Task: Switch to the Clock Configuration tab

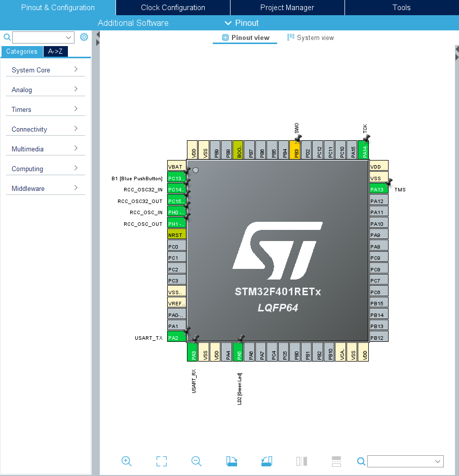Action: pos(173,8)
